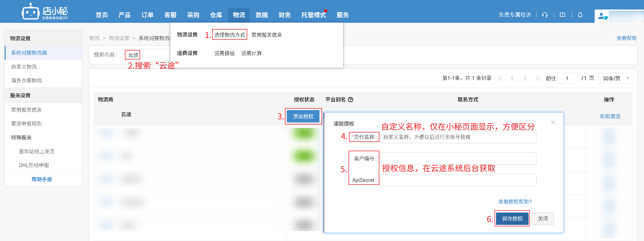Go to the next page arrow

click(525, 78)
